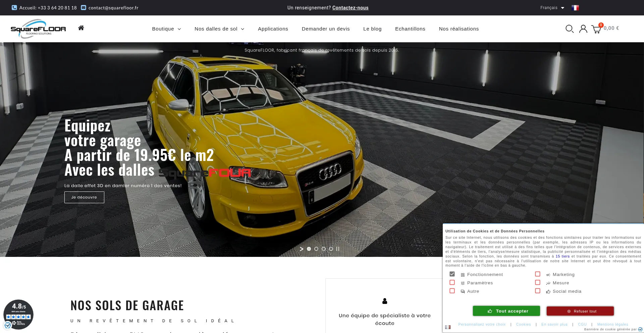This screenshot has height=333, width=644.
Task: Open the 4.8/5 Avis Vérifiés badge
Action: click(18, 315)
